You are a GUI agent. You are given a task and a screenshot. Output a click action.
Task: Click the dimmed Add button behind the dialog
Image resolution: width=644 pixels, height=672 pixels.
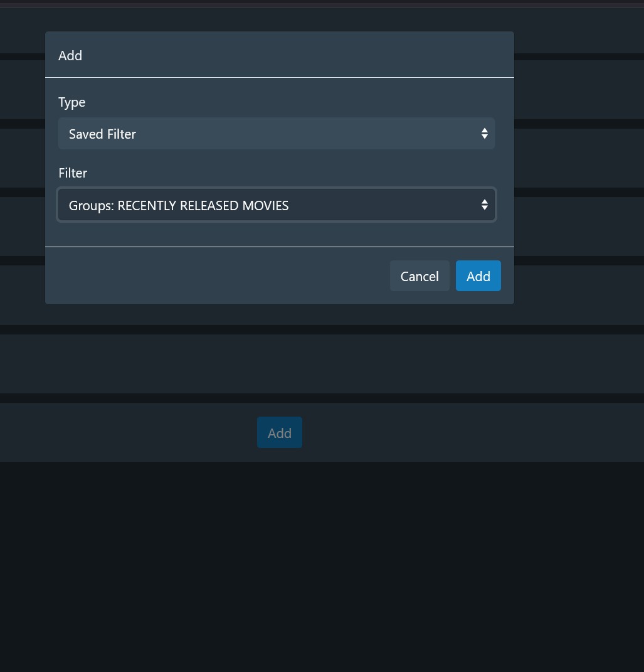pos(280,433)
